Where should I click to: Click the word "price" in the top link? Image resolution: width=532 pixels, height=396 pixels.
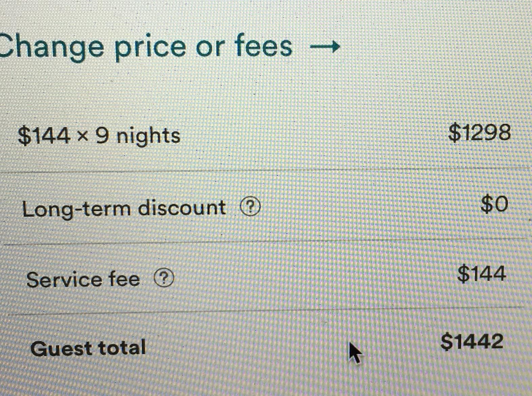click(x=150, y=48)
